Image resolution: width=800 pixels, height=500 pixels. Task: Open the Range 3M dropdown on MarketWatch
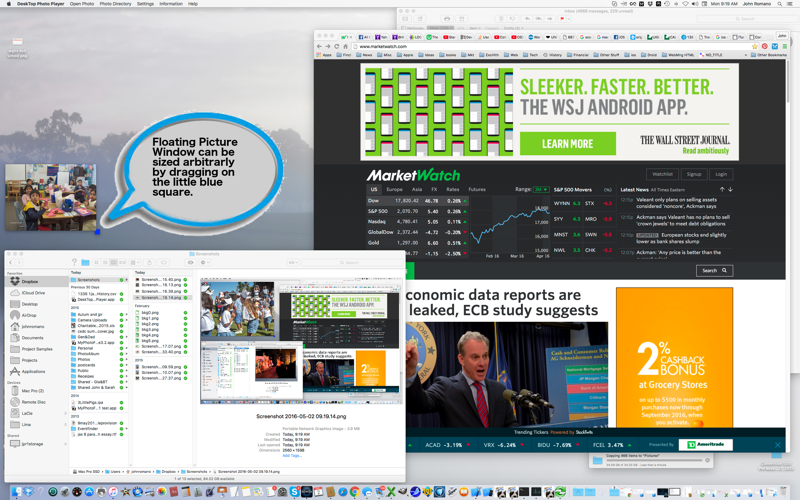(x=541, y=189)
